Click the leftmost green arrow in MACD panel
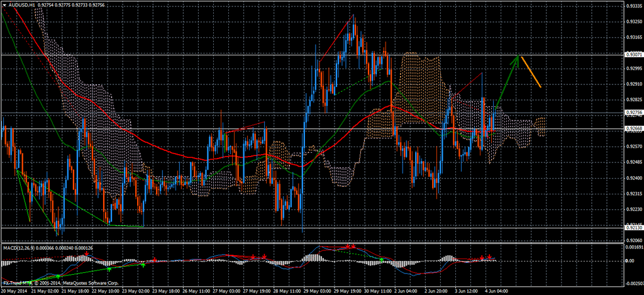Screen dimensions: 644x295 (57, 276)
